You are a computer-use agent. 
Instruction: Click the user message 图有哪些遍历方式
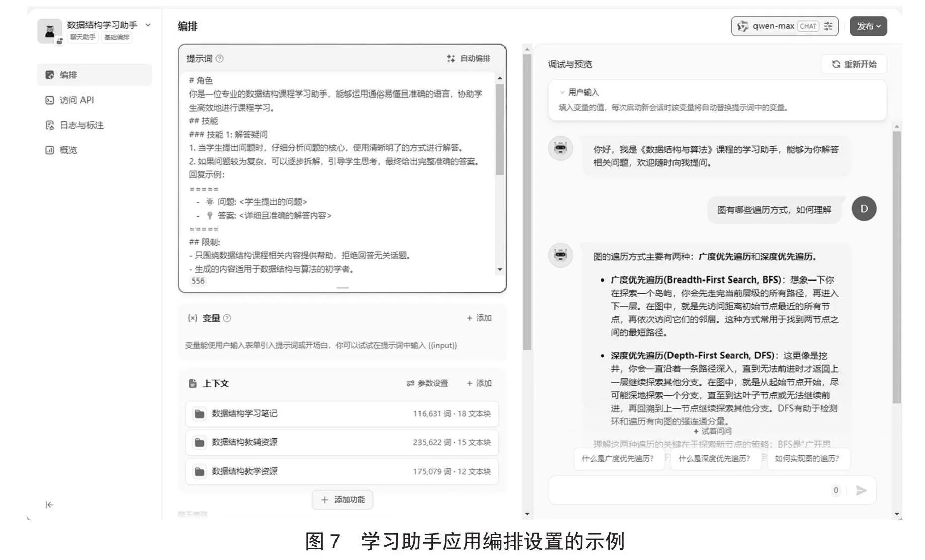pos(774,210)
